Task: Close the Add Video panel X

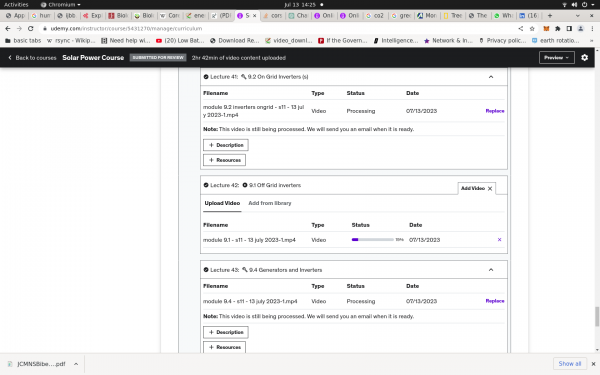Action: (x=490, y=189)
